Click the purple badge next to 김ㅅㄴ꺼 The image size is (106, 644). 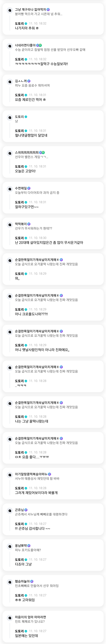(x=29, y=81)
